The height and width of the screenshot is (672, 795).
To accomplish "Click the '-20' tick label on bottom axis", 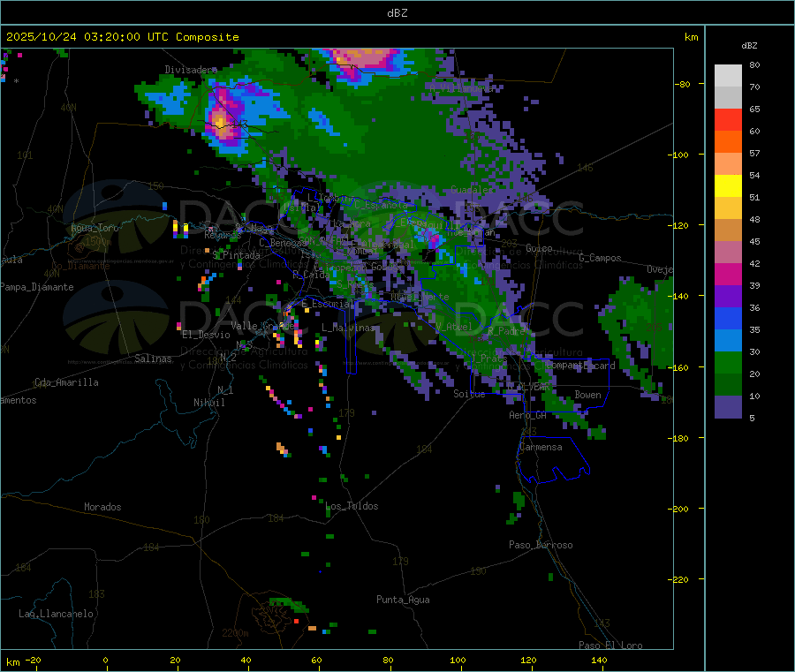I will tap(34, 660).
